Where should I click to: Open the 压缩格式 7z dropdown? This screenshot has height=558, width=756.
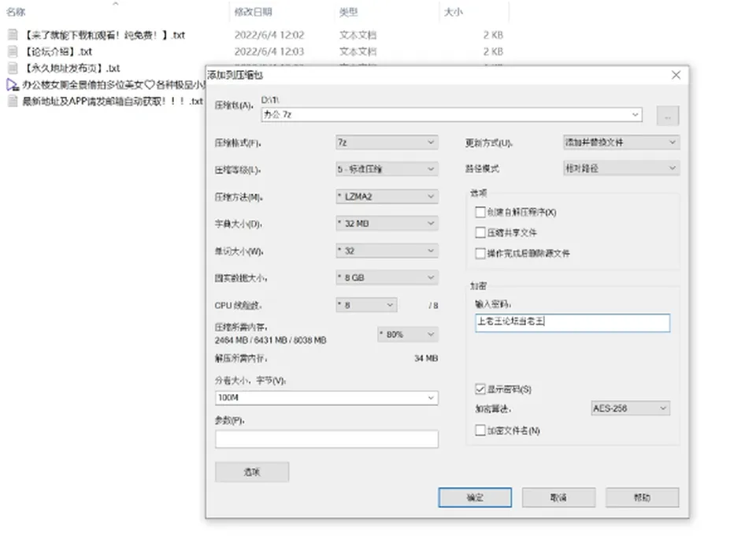(x=387, y=143)
